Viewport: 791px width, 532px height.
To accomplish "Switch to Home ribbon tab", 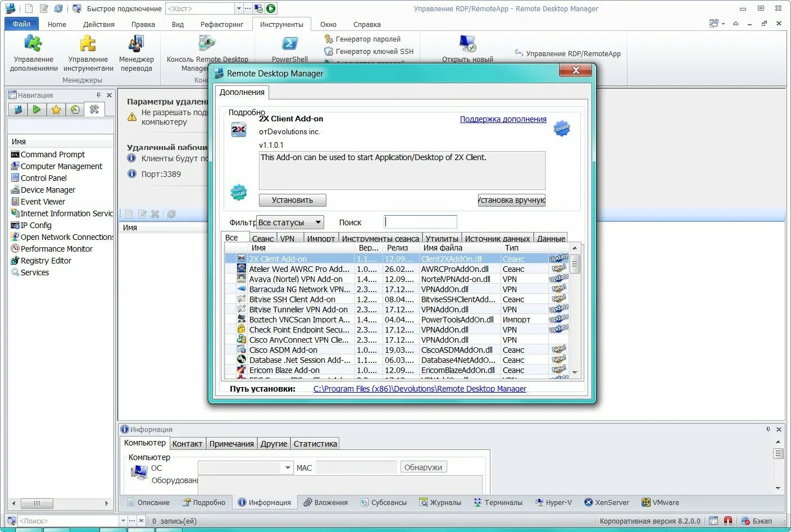I will [x=57, y=24].
